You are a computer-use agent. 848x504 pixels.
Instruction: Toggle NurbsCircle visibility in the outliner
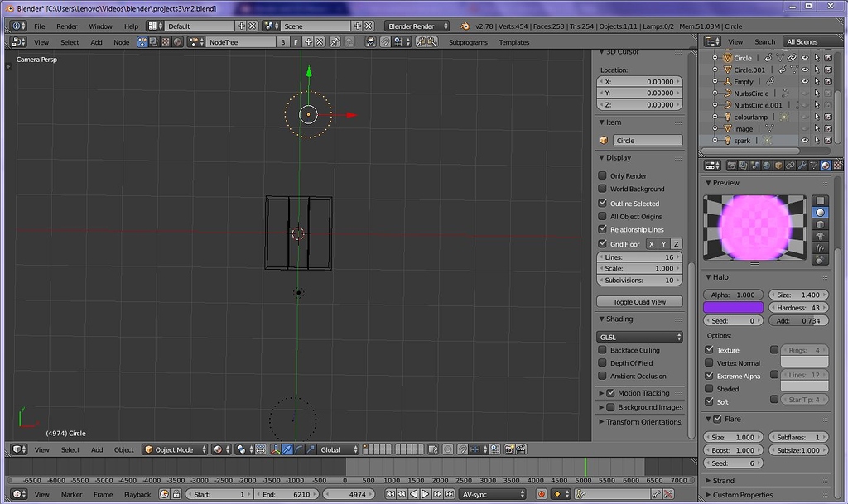point(804,93)
